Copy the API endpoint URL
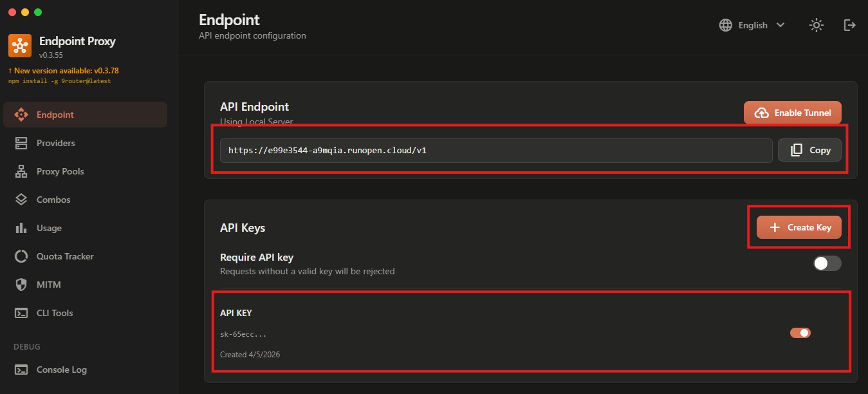 coord(809,149)
